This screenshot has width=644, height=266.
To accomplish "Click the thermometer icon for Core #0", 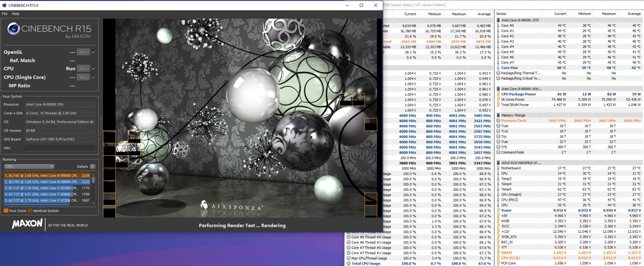I will (x=498, y=25).
